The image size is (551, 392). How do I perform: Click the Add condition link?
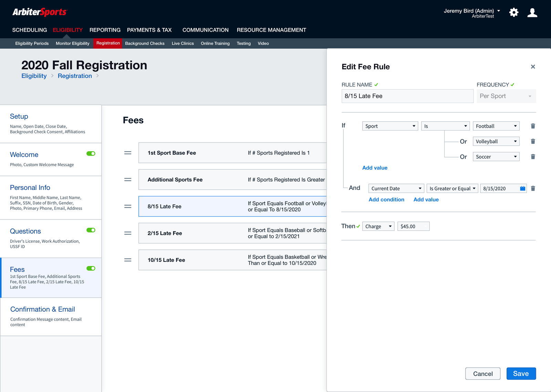pyautogui.click(x=386, y=199)
